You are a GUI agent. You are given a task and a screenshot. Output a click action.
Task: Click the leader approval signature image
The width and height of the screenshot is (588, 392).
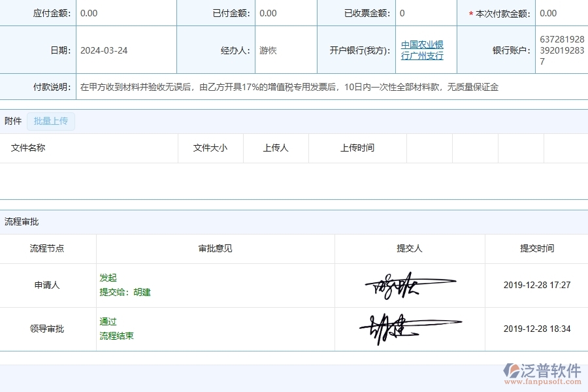[410, 327]
